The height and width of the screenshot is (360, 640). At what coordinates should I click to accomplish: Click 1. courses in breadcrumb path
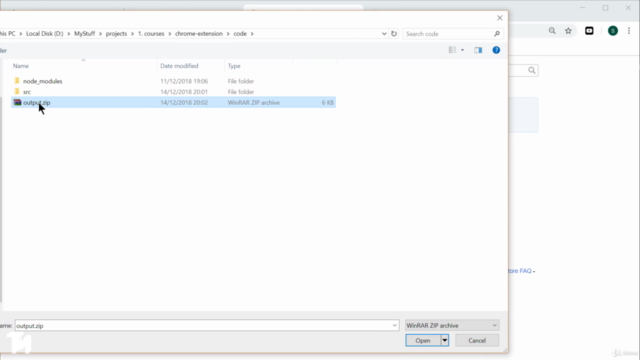tap(151, 34)
